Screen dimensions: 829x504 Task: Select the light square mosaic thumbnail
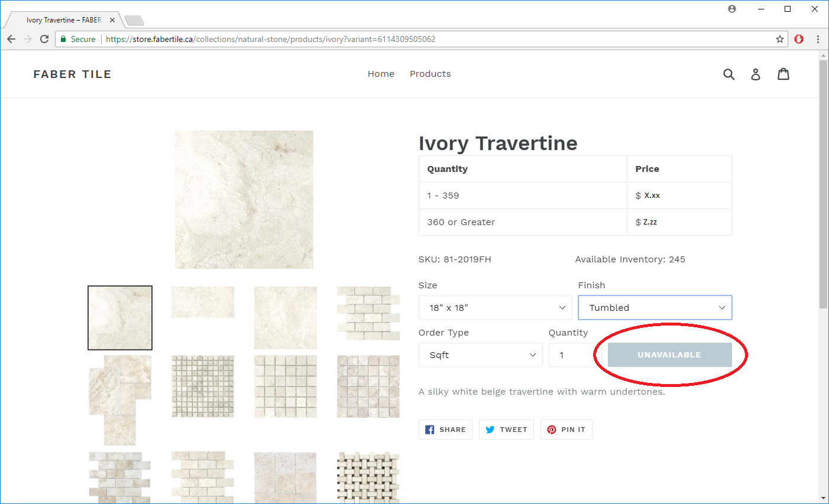[x=286, y=386]
